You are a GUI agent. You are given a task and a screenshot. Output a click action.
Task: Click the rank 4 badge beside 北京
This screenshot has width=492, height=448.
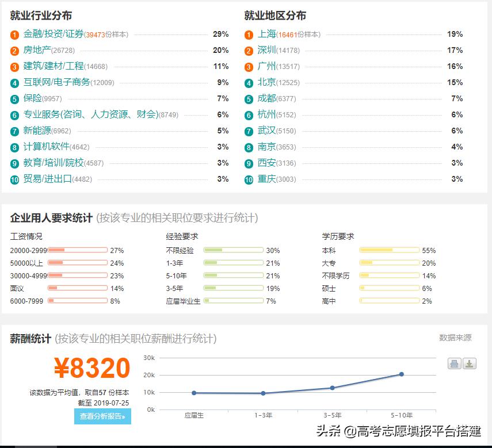(x=248, y=83)
